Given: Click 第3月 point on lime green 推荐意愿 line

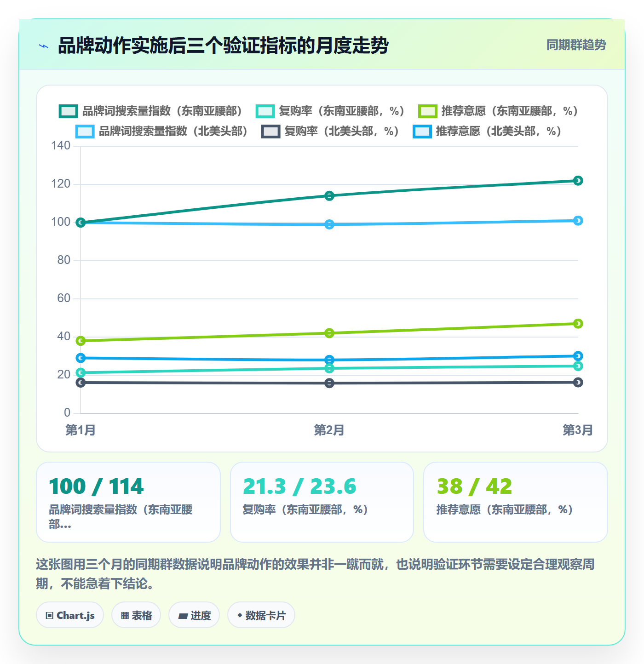Looking at the screenshot, I should (578, 324).
